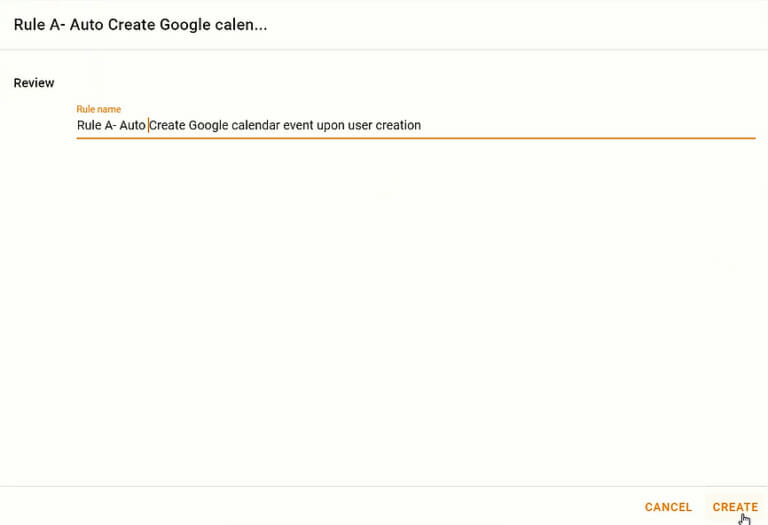This screenshot has height=525, width=768.
Task: Select the Review step label
Action: 34,83
